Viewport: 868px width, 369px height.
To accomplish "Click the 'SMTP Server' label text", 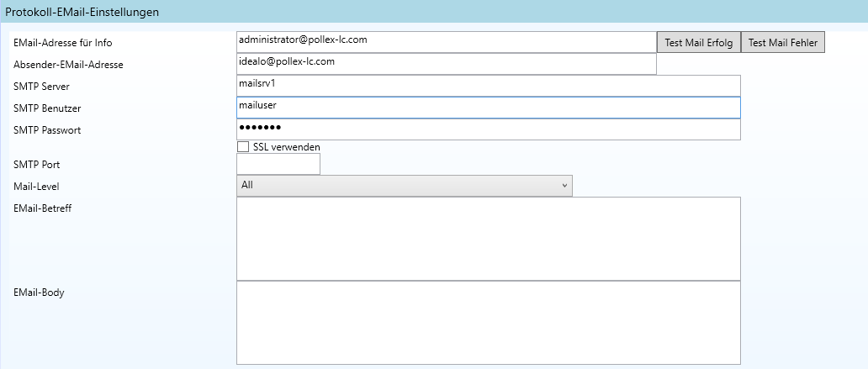I will pos(41,87).
